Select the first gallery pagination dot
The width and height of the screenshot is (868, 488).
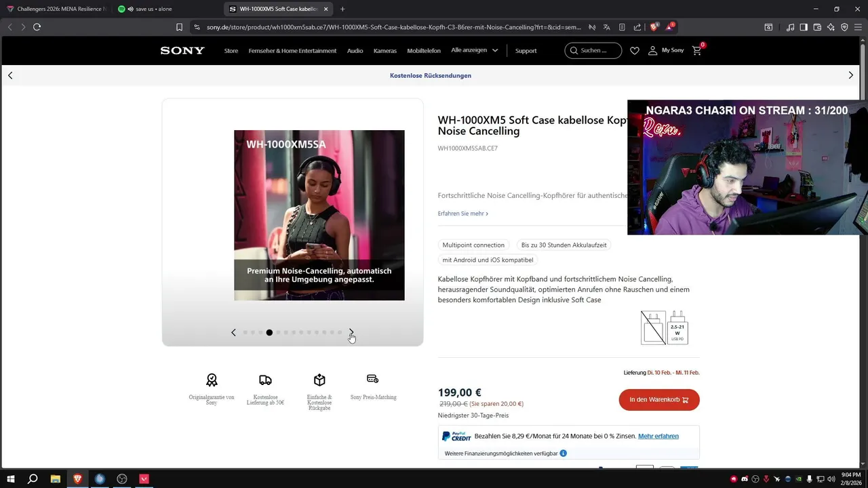click(x=245, y=332)
